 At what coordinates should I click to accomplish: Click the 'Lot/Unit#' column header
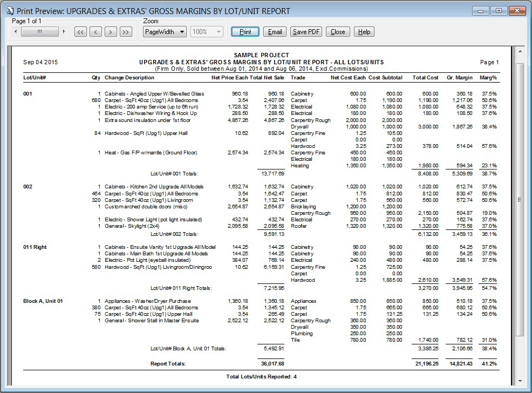(x=35, y=77)
